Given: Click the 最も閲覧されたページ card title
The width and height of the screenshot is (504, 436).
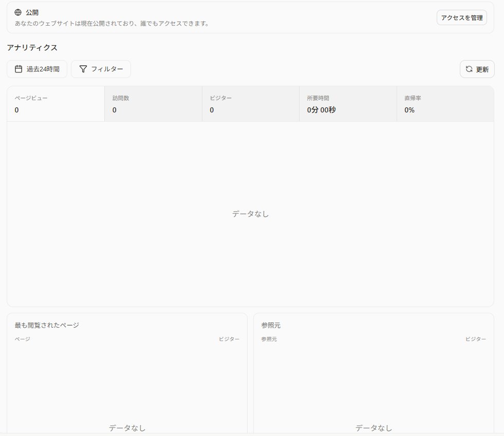Looking at the screenshot, I should (47, 325).
